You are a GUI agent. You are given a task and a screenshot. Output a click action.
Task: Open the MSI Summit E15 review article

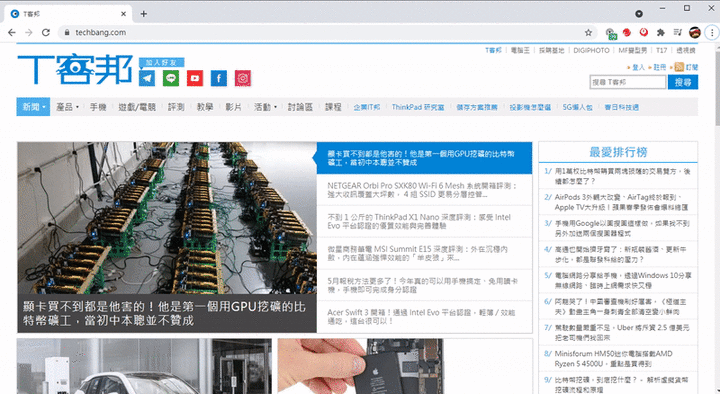click(x=417, y=253)
